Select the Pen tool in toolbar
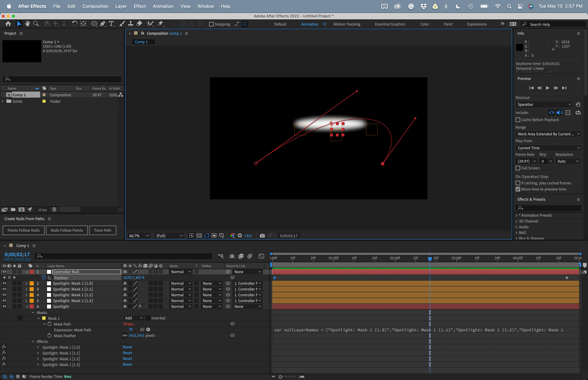Screen dimensions: 588x380 [103, 24]
